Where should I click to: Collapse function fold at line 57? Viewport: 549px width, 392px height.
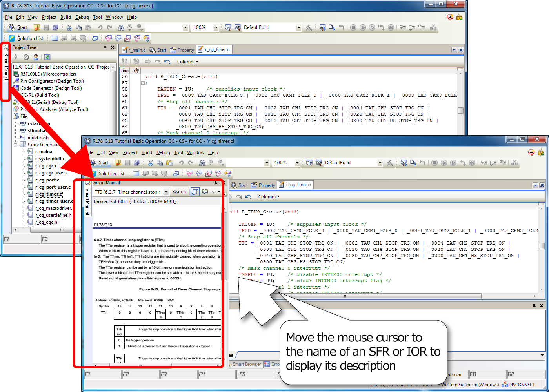coord(143,83)
